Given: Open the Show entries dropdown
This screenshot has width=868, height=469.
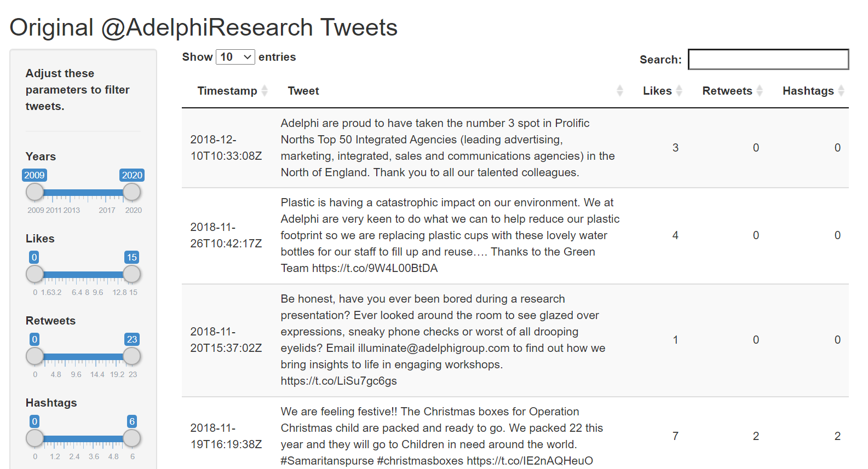Looking at the screenshot, I should 235,57.
